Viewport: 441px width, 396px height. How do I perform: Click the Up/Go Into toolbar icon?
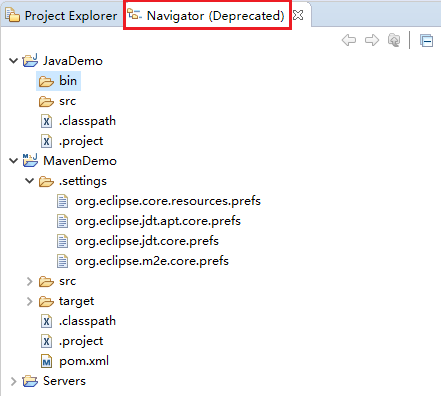click(x=394, y=40)
